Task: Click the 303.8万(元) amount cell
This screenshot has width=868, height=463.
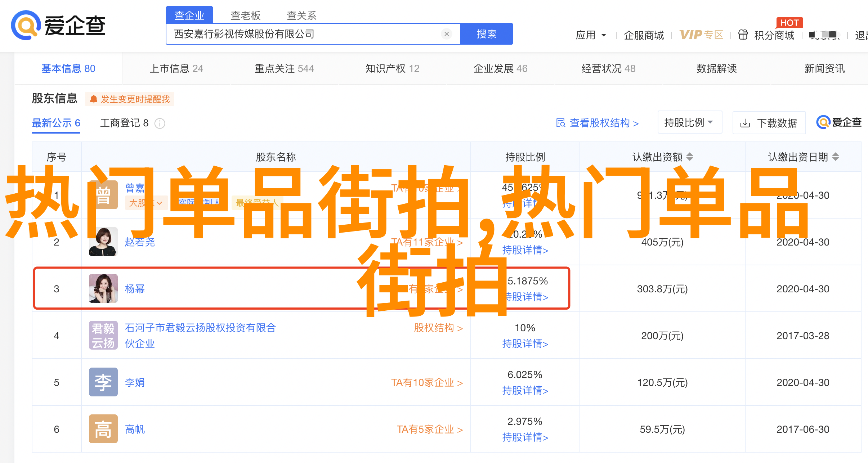Action: tap(662, 289)
